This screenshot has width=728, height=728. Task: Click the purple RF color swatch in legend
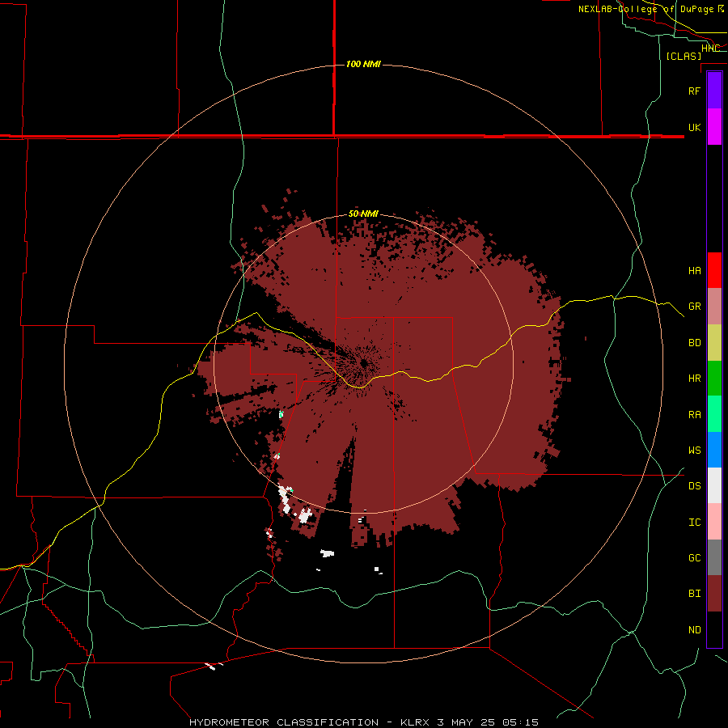[x=714, y=91]
